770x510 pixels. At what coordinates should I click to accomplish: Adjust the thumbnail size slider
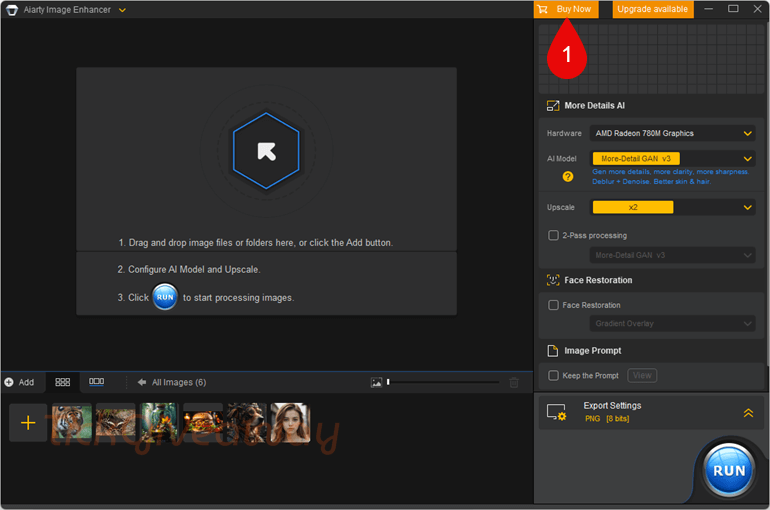443,382
